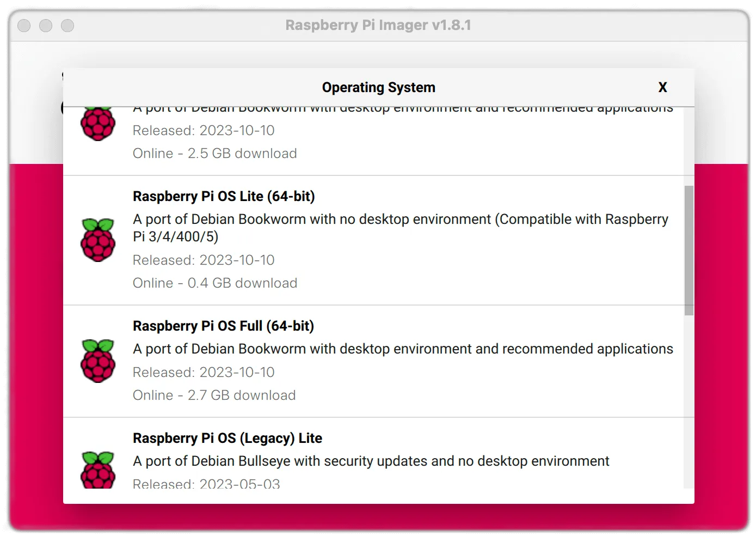Click "Released: 2023-10-10" under Raspberry Pi OS Full (64-bit)
This screenshot has height=536, width=756.
(204, 372)
